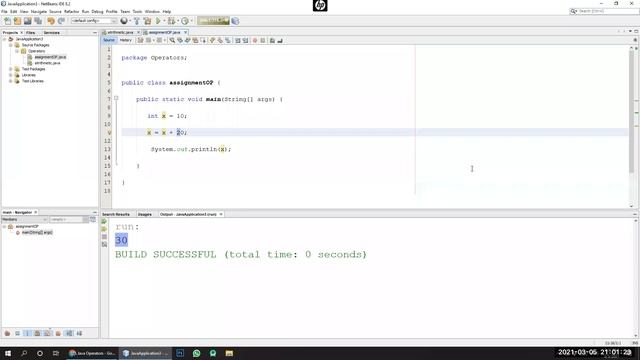Click the Stop icon in the Output side strip
Screen dimensions: 640x360
coord(104,237)
